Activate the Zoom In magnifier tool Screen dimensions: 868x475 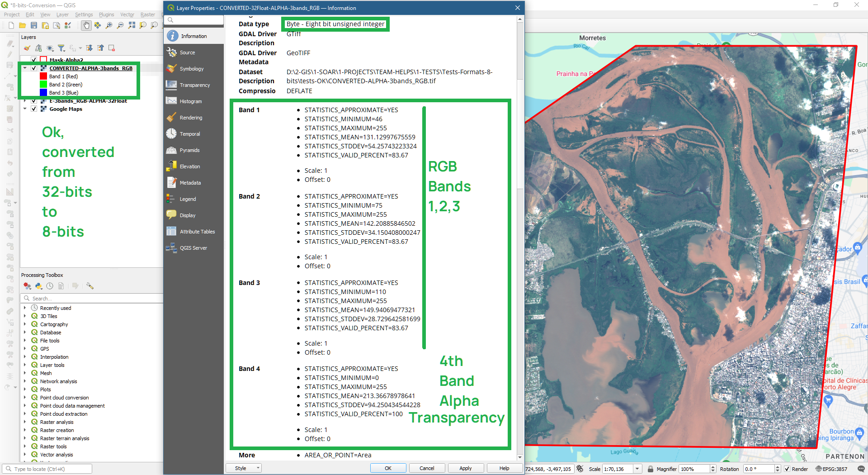(x=108, y=25)
